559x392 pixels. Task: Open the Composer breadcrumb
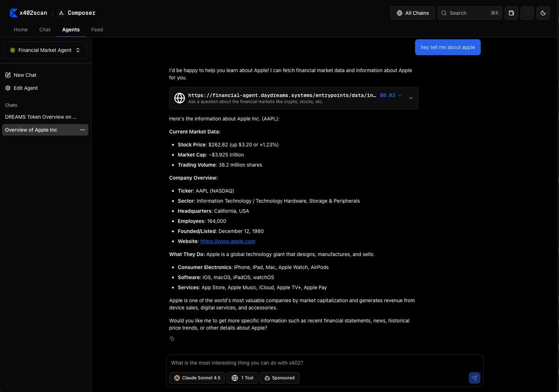77,13
